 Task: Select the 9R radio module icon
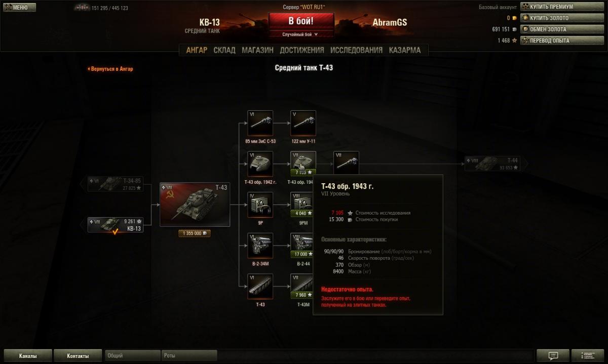[260, 205]
